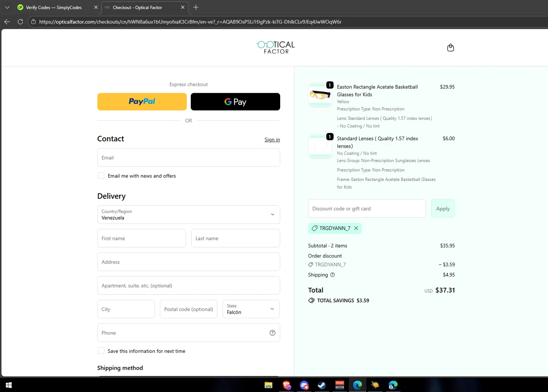Click the Sign in link
The height and width of the screenshot is (392, 548).
tap(272, 140)
